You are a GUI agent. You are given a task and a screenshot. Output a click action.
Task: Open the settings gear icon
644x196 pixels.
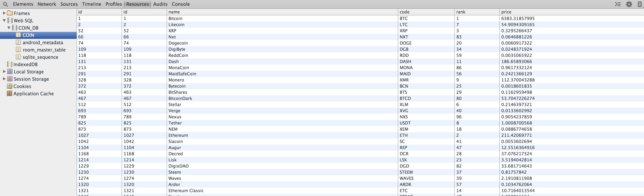(629, 4)
